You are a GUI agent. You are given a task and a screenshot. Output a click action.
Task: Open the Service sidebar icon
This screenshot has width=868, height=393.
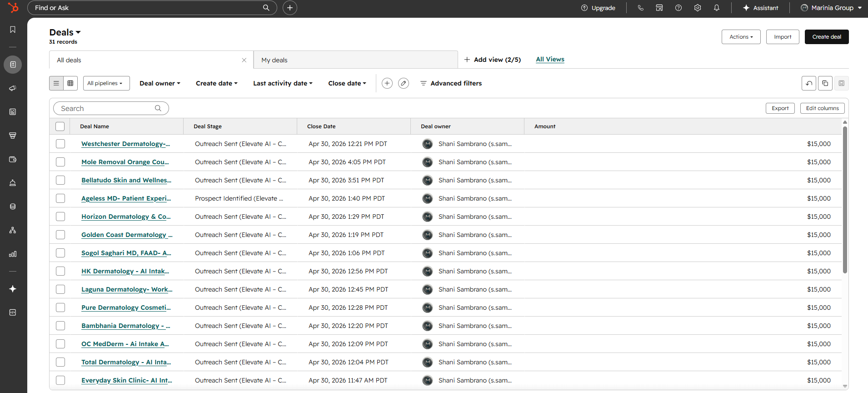[13, 183]
